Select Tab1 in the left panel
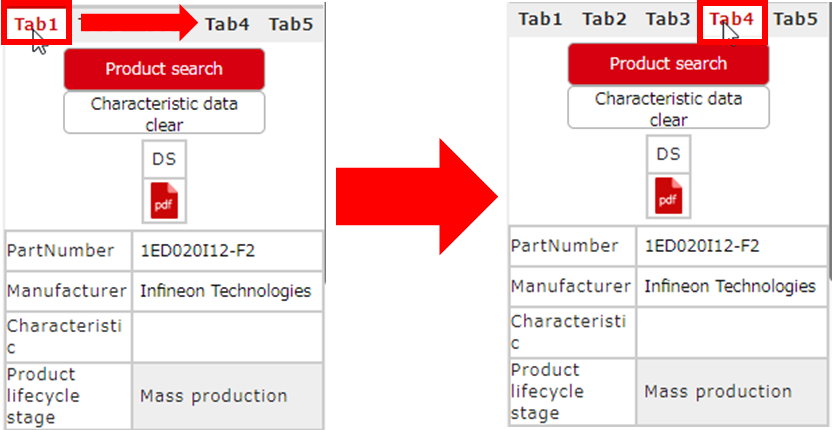Screen dimensions: 832x430 pyautogui.click(x=35, y=23)
